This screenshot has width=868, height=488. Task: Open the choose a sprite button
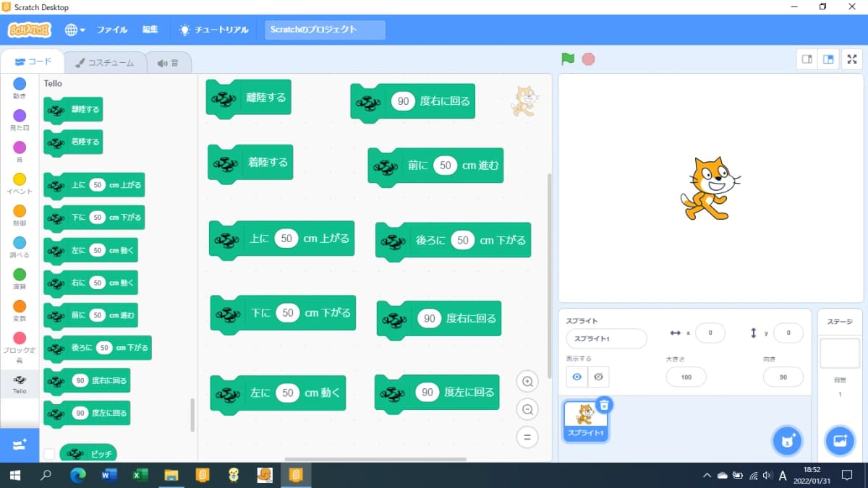786,441
